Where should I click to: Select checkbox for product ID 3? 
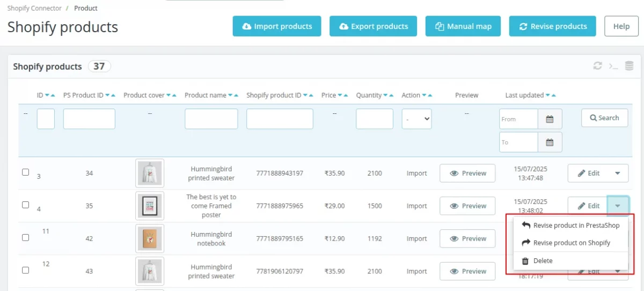click(x=25, y=172)
